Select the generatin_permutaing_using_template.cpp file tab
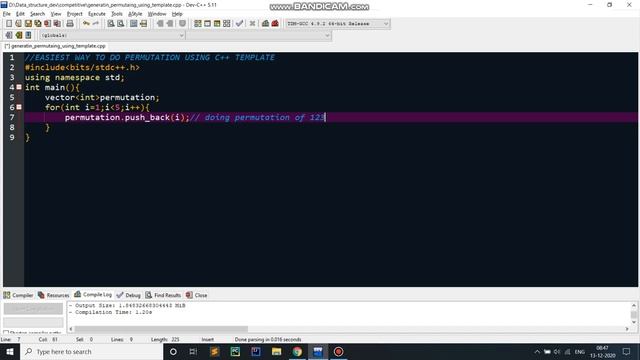 [55, 46]
